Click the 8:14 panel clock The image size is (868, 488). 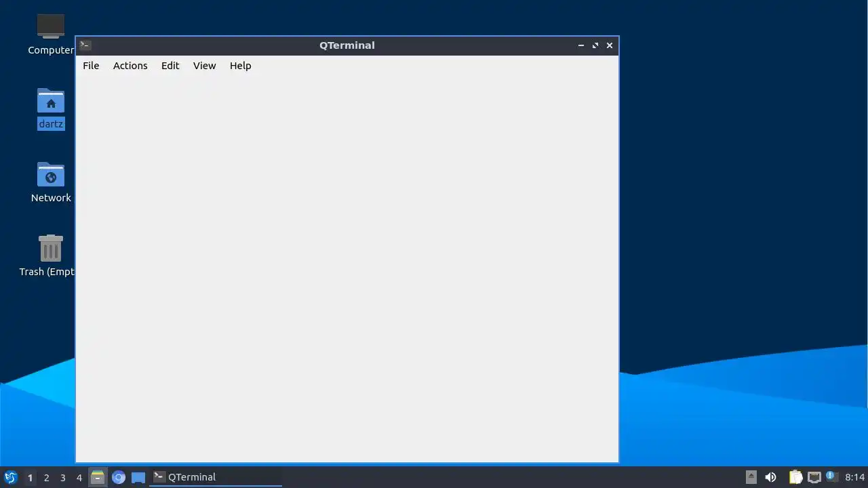[855, 477]
